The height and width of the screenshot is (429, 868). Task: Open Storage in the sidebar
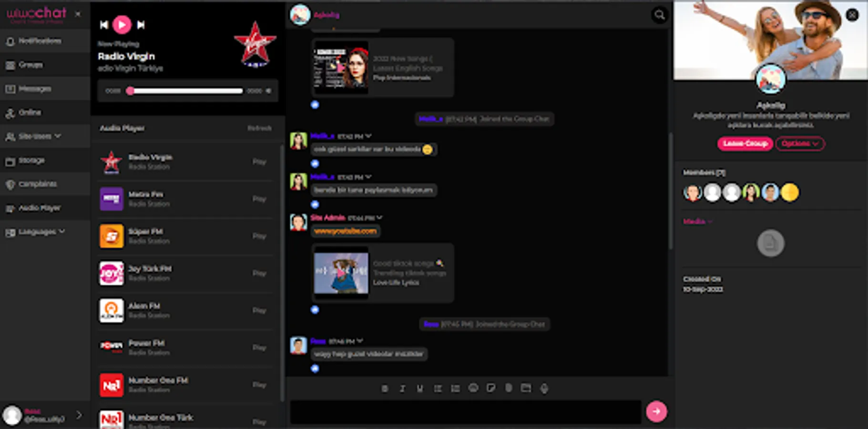(45, 161)
